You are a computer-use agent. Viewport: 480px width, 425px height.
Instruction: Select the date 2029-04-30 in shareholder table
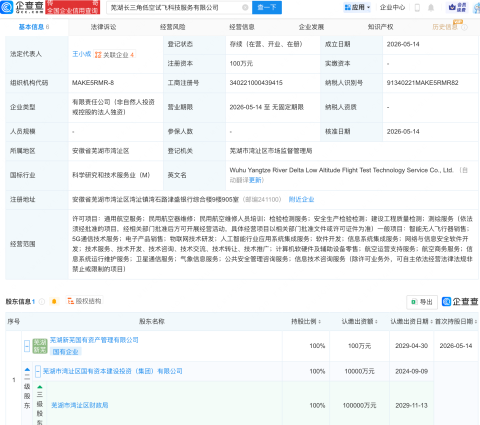(x=412, y=346)
